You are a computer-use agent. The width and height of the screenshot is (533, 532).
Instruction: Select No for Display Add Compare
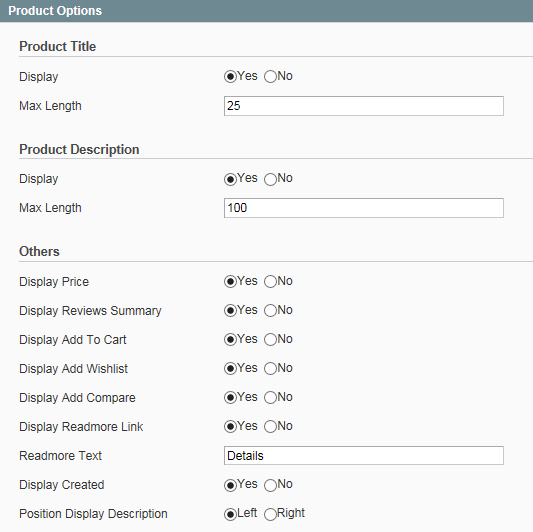click(270, 397)
